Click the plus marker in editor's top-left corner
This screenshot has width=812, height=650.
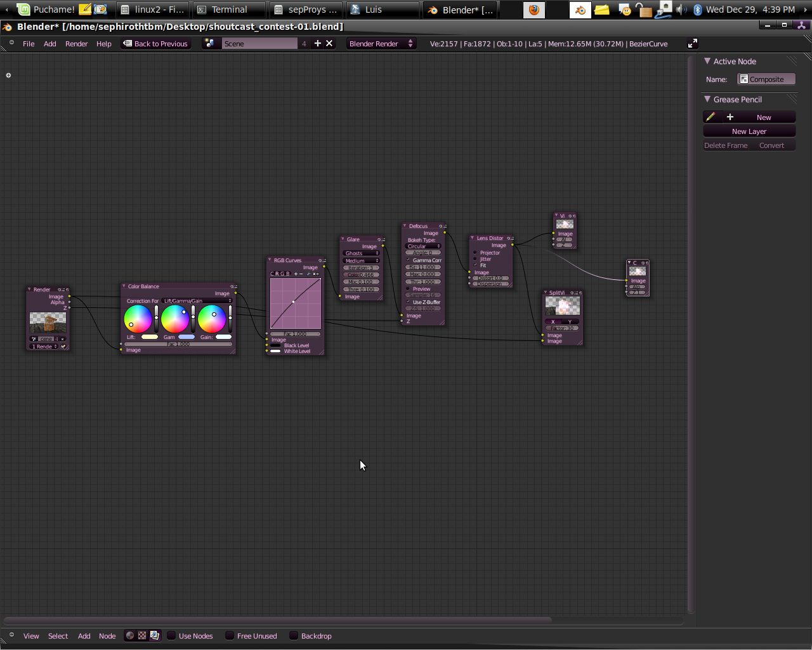[8, 75]
